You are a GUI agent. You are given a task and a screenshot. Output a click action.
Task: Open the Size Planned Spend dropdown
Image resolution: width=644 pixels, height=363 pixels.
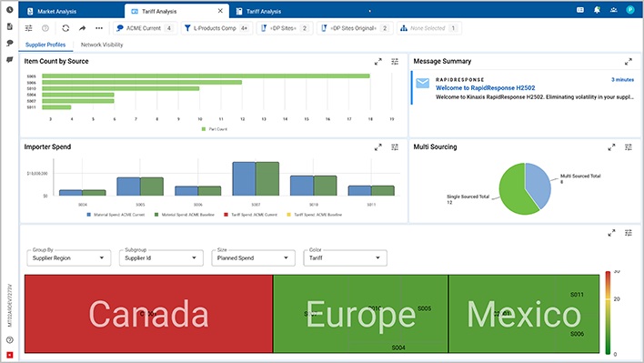click(x=253, y=257)
